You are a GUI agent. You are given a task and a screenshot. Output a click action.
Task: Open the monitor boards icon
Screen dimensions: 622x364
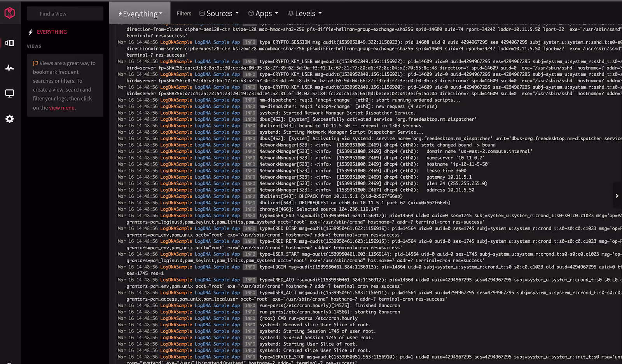point(10,93)
